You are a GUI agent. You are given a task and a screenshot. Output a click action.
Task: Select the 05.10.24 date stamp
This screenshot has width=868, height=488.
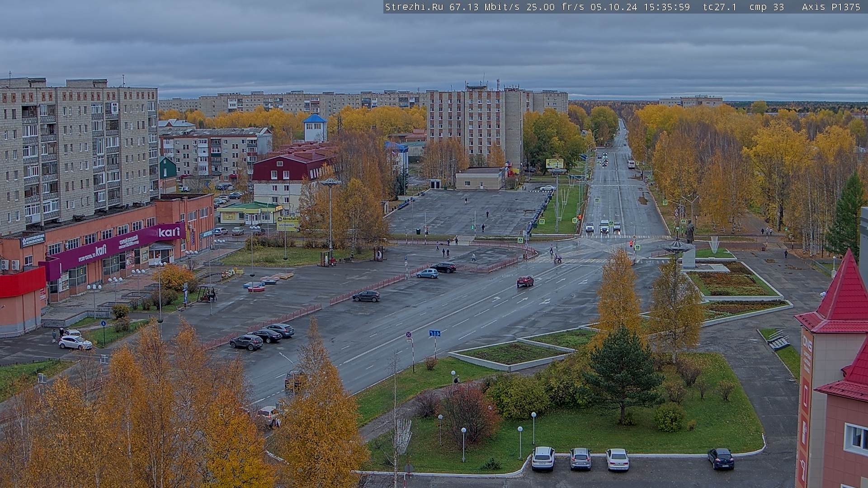pyautogui.click(x=613, y=7)
